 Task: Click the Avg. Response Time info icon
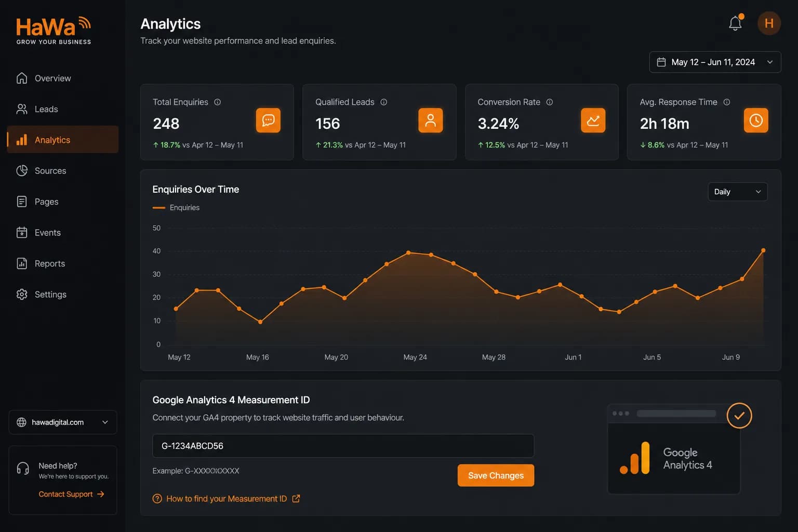tap(727, 102)
